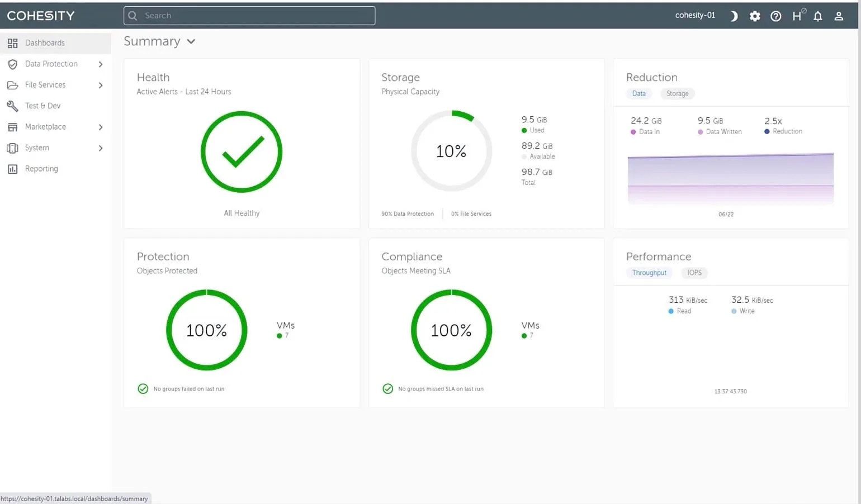Screen dimensions: 861x504
Task: Click the File Services folder icon
Action: (x=12, y=85)
